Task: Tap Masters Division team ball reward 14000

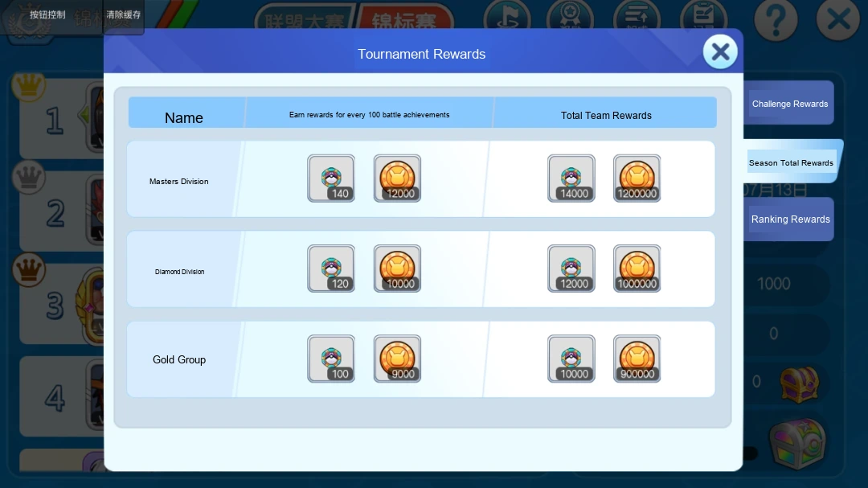Action: click(x=571, y=178)
